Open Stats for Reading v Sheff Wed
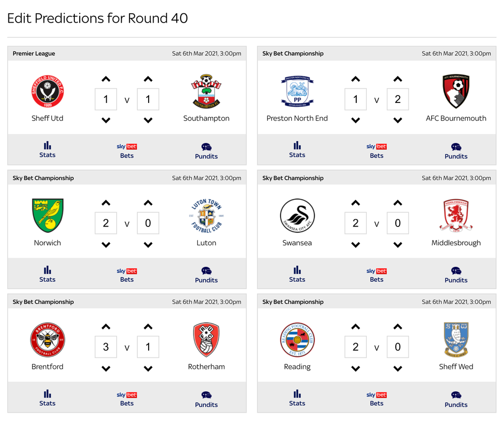Screen dimensions: 504x421 point(297,398)
